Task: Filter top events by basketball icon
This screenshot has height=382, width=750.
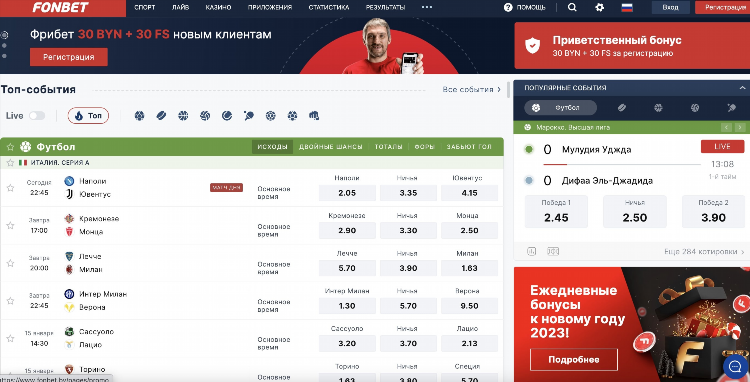Action: tap(183, 116)
